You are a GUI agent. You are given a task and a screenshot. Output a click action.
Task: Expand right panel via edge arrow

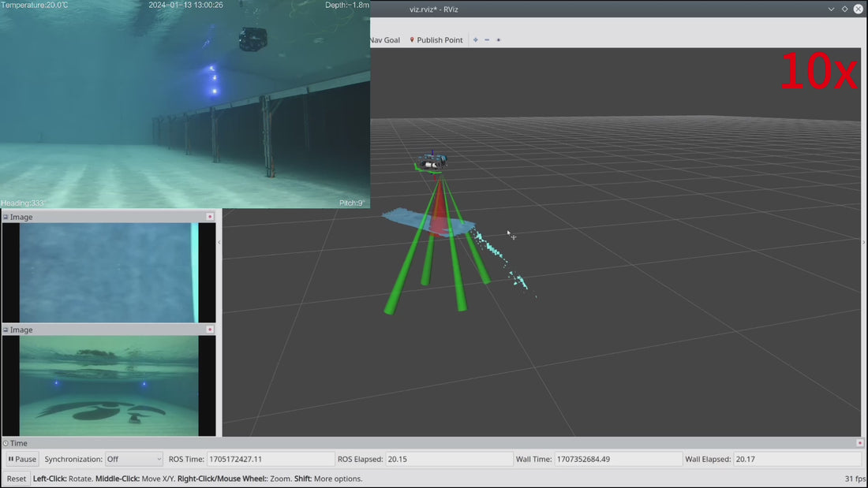pos(864,242)
